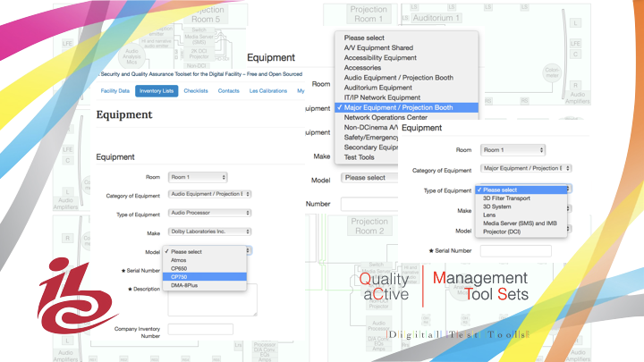Screen dimensions: 644x362
Task: Expand Audio Equipment / Projection category dropdown
Action: (x=209, y=194)
